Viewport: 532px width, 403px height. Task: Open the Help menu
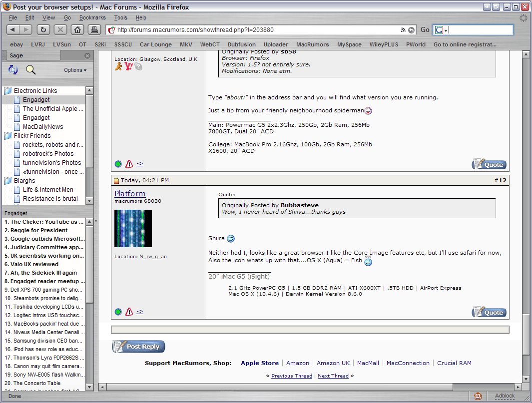[x=141, y=17]
